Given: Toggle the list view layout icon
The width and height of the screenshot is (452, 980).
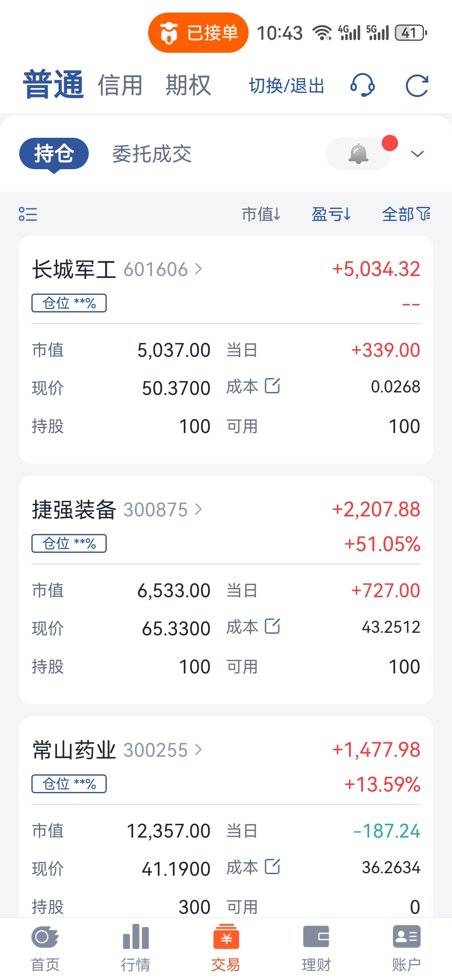Looking at the screenshot, I should pos(28,214).
